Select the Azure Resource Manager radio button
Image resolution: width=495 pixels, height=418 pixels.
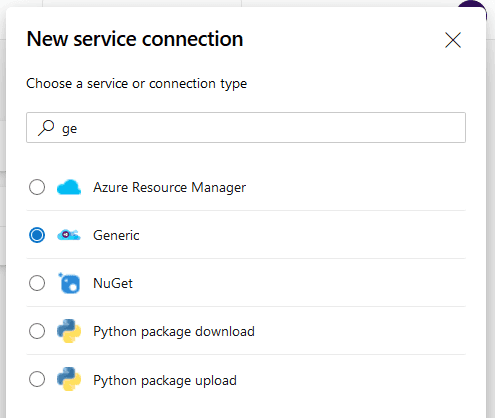pos(37,187)
